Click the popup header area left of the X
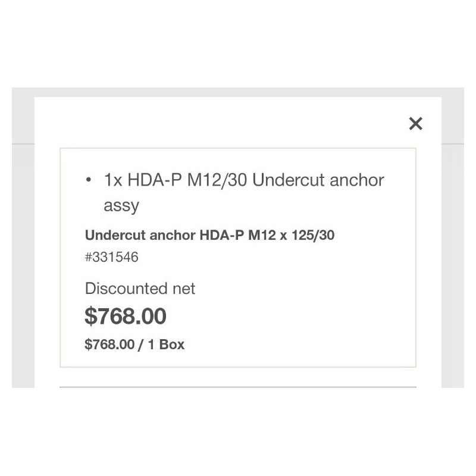Viewport: 476px width, 476px height. coord(226,123)
